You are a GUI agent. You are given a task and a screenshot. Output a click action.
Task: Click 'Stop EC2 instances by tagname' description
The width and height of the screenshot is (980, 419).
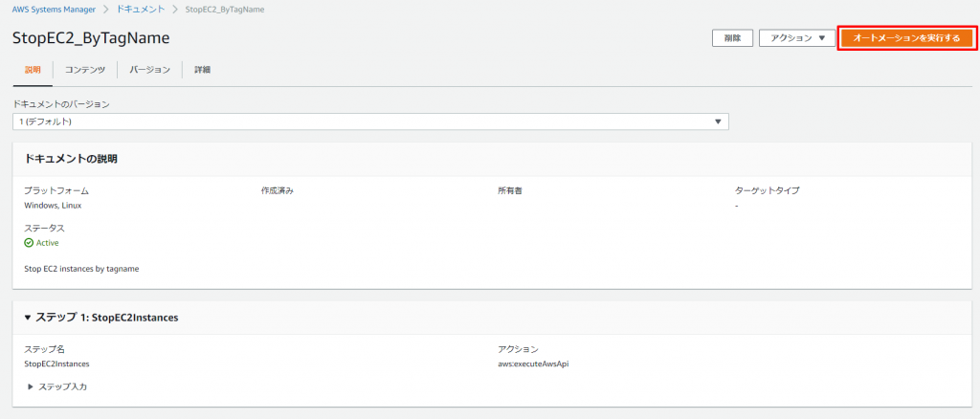click(x=81, y=269)
